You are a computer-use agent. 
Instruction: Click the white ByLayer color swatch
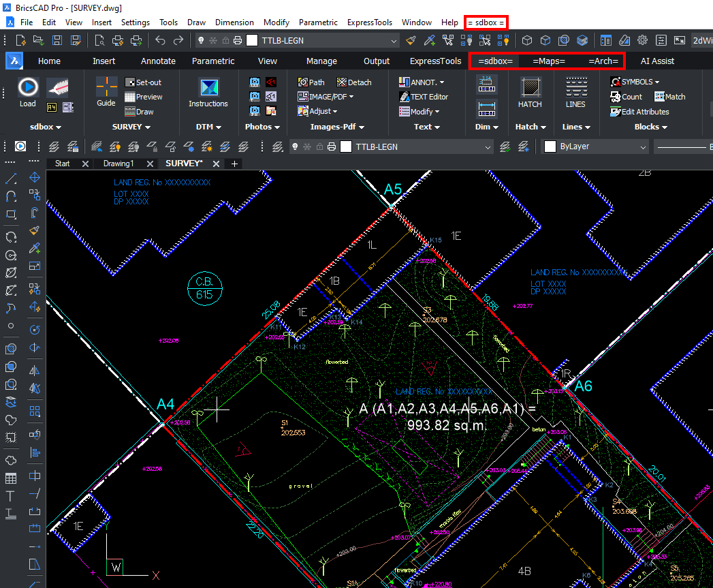tap(550, 146)
